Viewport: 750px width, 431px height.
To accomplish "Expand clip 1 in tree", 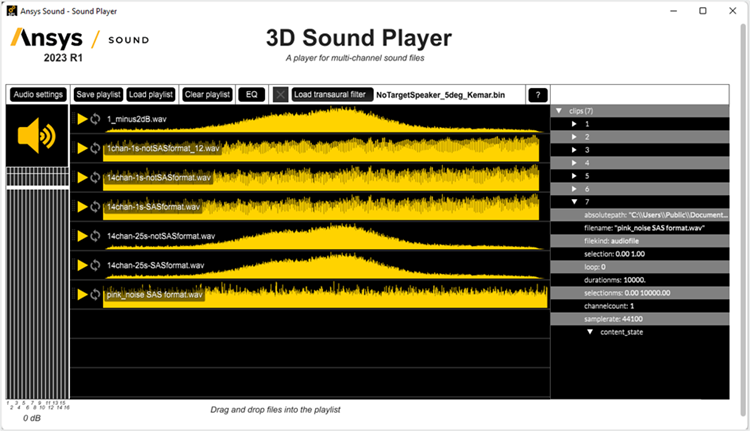I will (x=574, y=124).
